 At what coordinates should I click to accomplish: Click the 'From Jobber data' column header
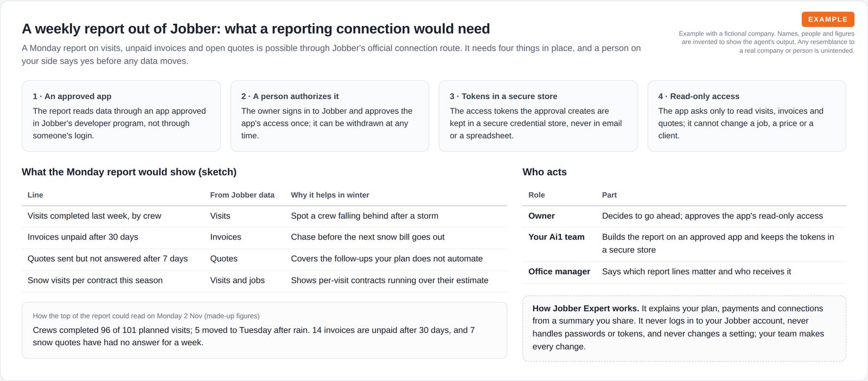click(x=242, y=195)
